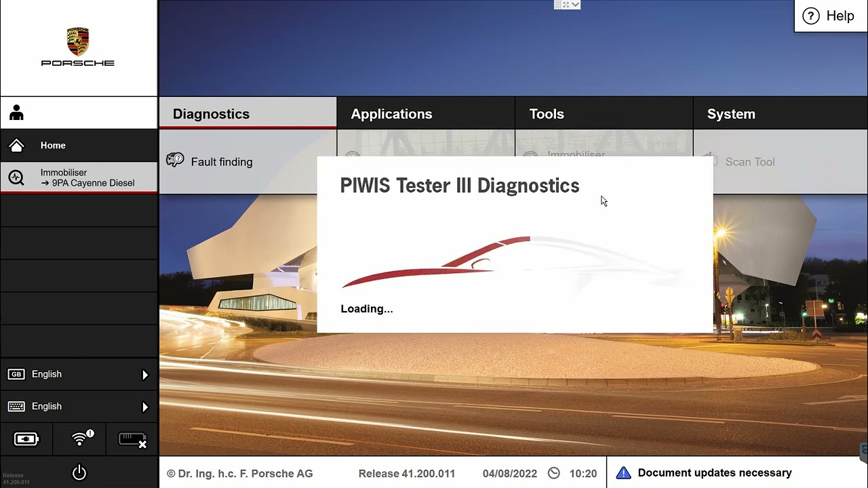868x488 pixels.
Task: Click the user profile icon in sidebar
Action: point(17,113)
